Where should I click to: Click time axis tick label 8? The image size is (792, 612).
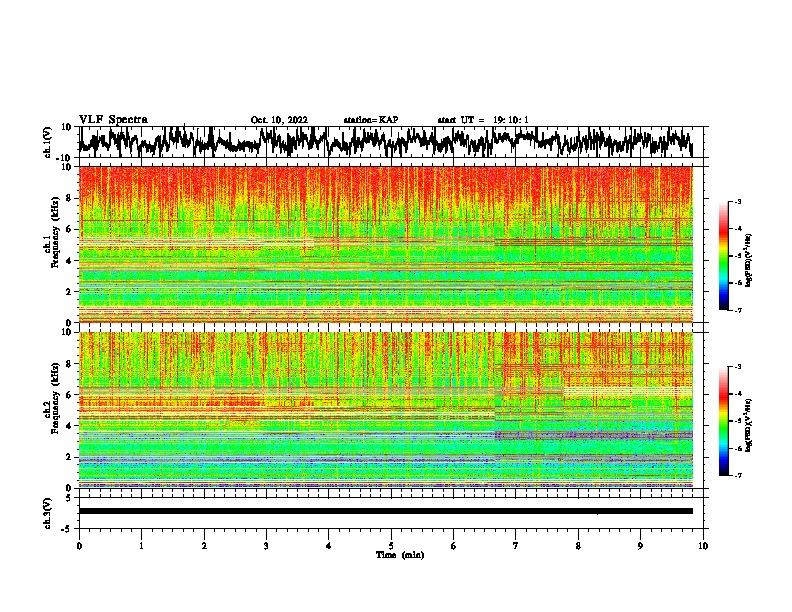coord(578,546)
